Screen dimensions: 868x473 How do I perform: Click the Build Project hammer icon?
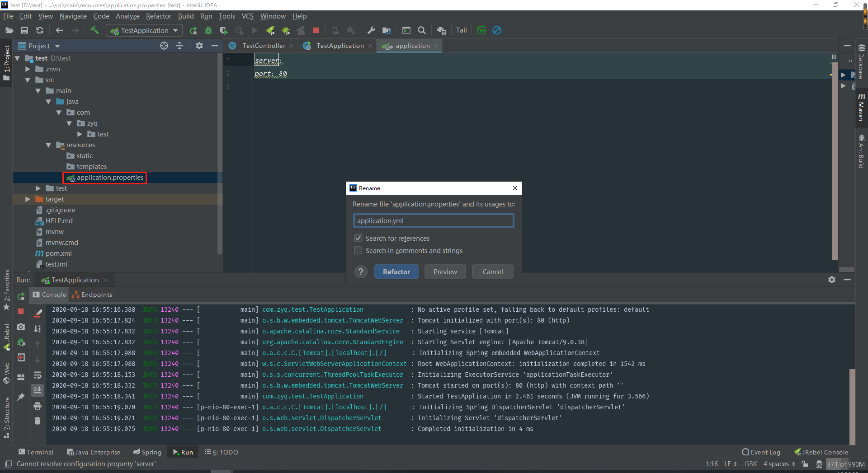94,30
